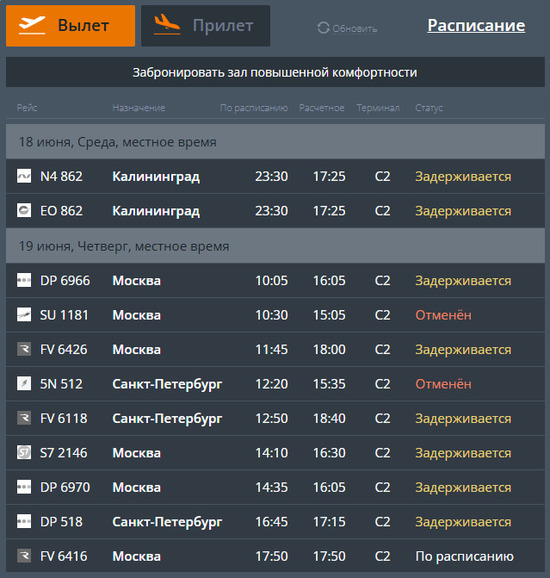The height and width of the screenshot is (578, 550).
Task: Select flight FV 6416 to Москва row
Action: click(x=275, y=556)
